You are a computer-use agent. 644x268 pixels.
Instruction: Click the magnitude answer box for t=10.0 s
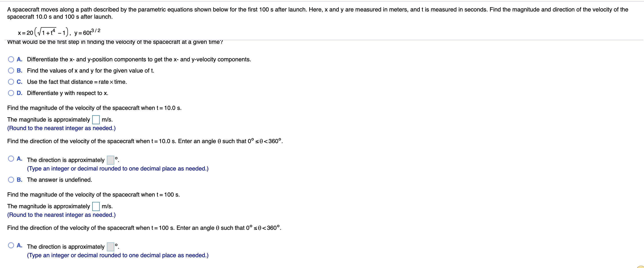coord(96,119)
